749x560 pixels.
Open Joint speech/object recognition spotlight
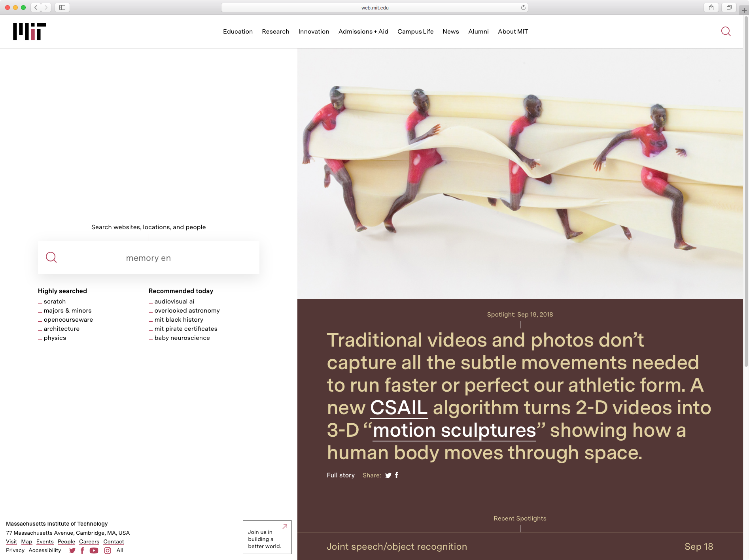tap(397, 547)
